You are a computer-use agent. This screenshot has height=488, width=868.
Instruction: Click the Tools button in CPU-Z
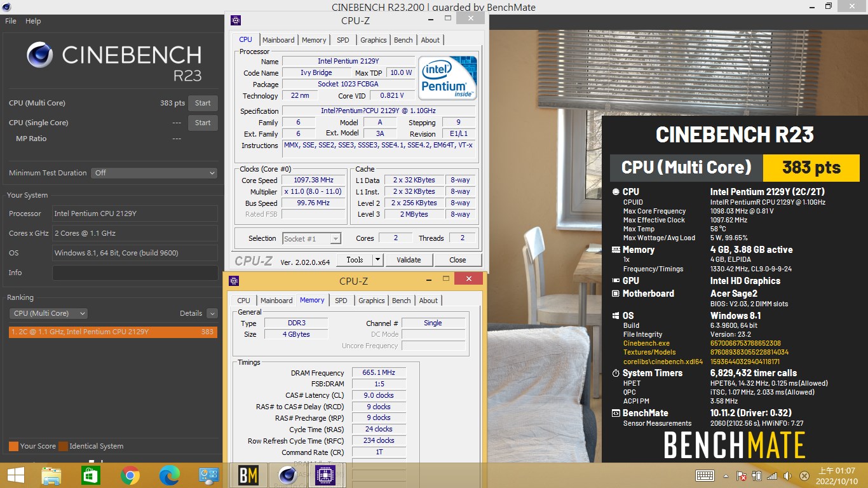coord(355,259)
